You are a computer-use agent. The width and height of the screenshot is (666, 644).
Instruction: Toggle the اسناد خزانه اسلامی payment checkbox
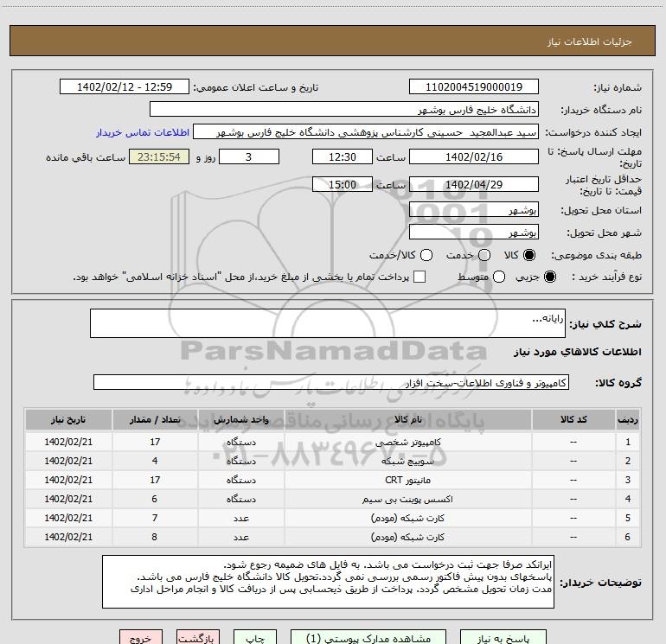click(419, 277)
